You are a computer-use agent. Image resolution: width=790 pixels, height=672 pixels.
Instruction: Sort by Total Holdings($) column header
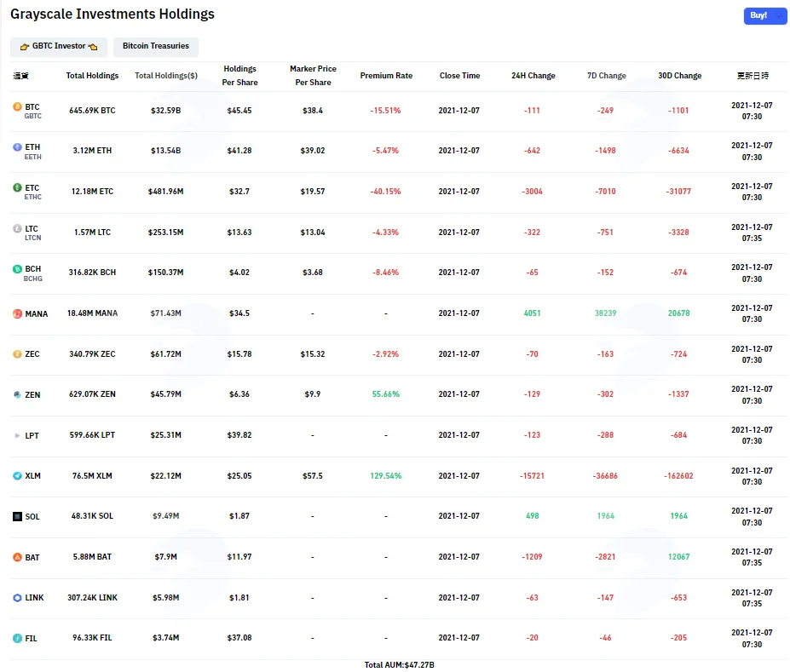coord(166,76)
